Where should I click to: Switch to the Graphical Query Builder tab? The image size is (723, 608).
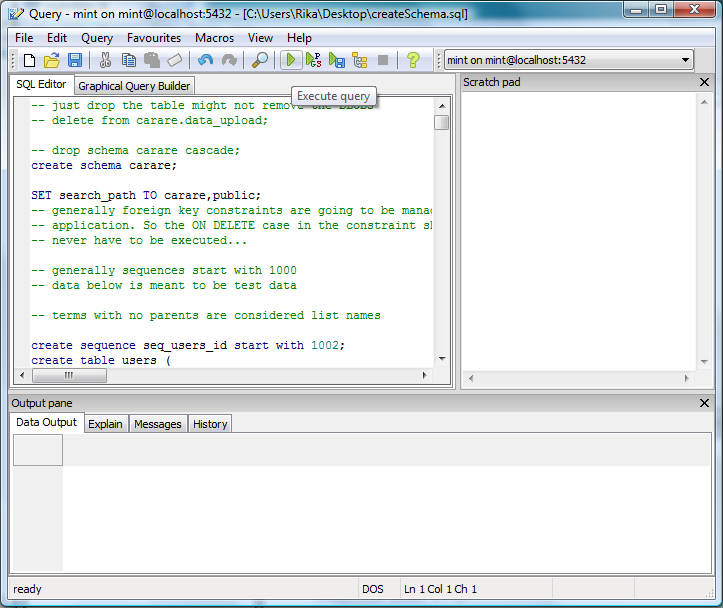tap(134, 86)
